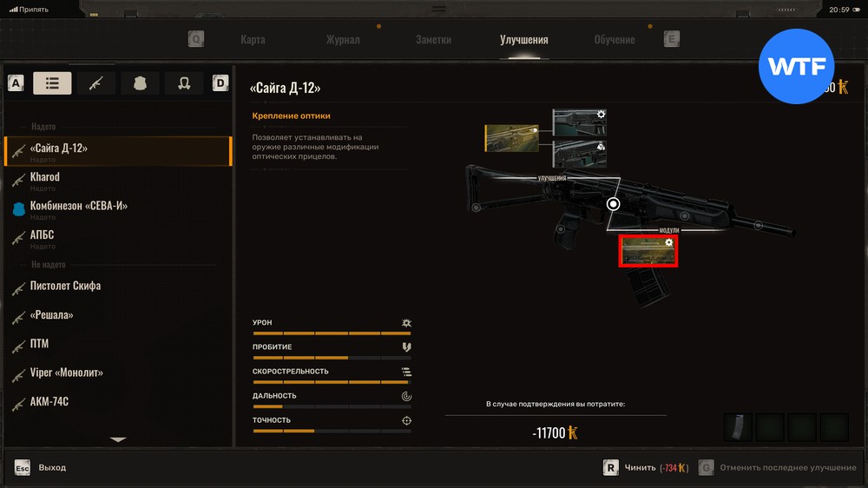Open the Обучение tab
The width and height of the screenshot is (868, 488).
pyautogui.click(x=615, y=40)
